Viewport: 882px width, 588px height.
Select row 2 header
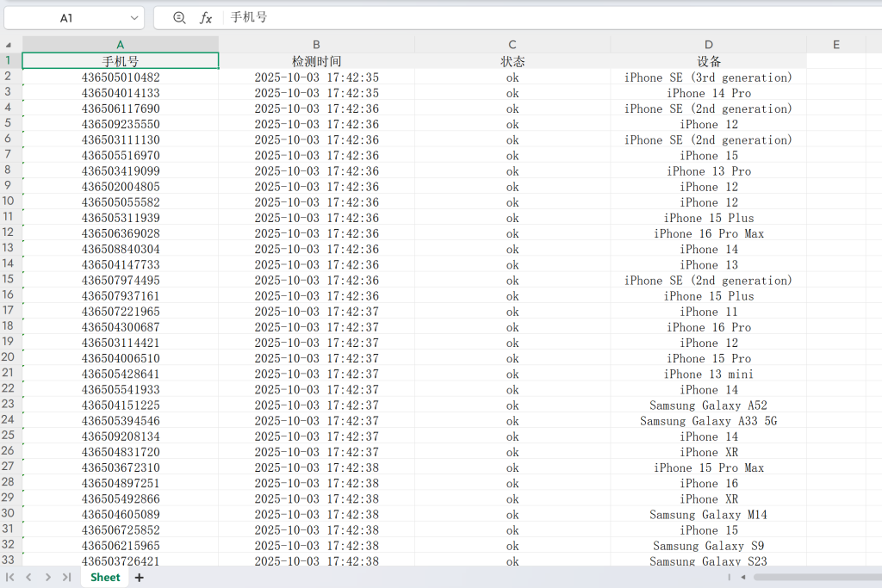click(x=8, y=77)
